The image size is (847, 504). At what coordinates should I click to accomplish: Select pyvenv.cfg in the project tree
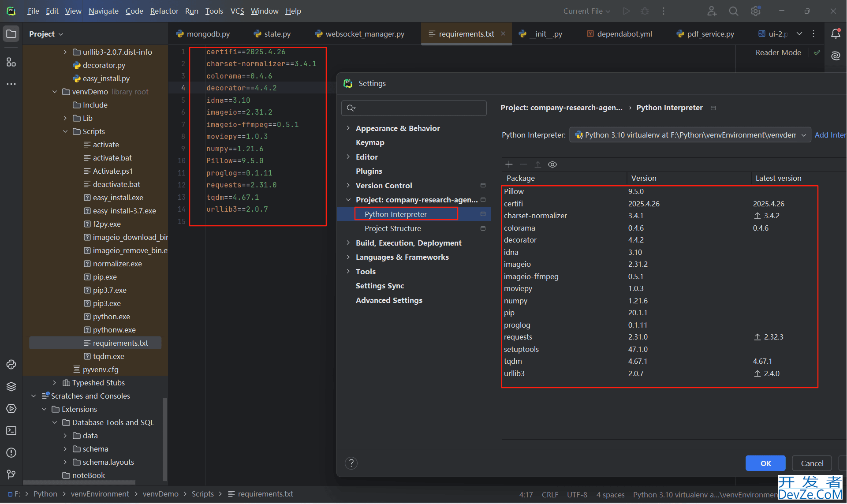(x=101, y=370)
